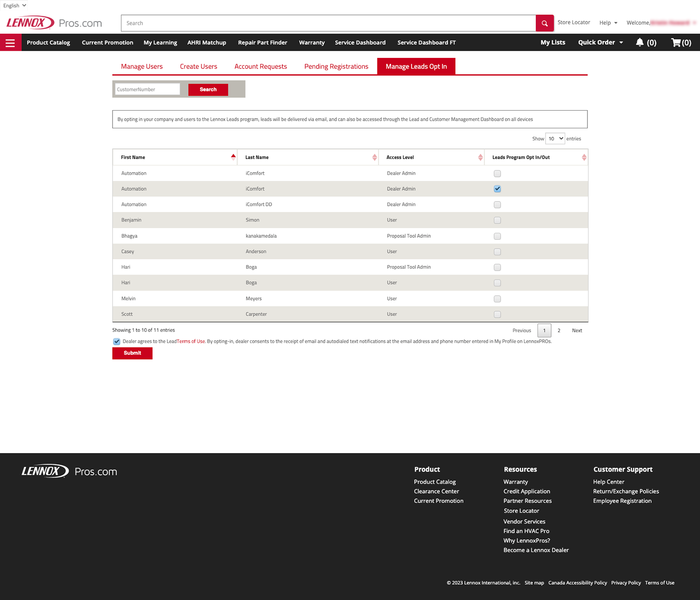Check opt-in box for Casey Anderson

497,252
